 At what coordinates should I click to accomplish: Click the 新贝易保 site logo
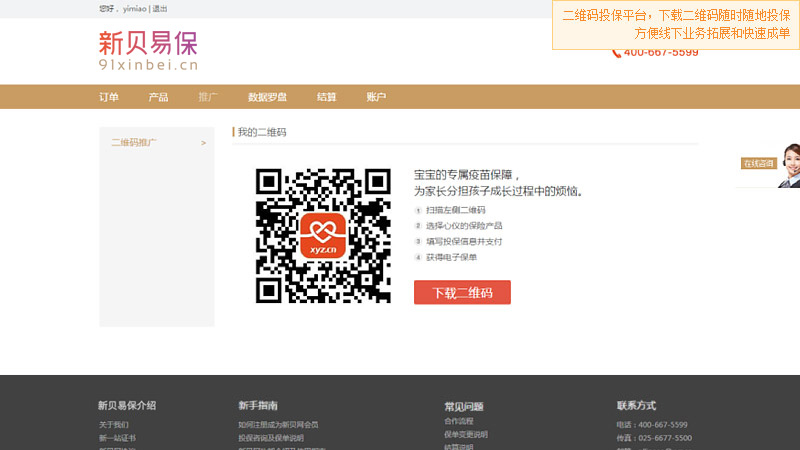pos(148,50)
